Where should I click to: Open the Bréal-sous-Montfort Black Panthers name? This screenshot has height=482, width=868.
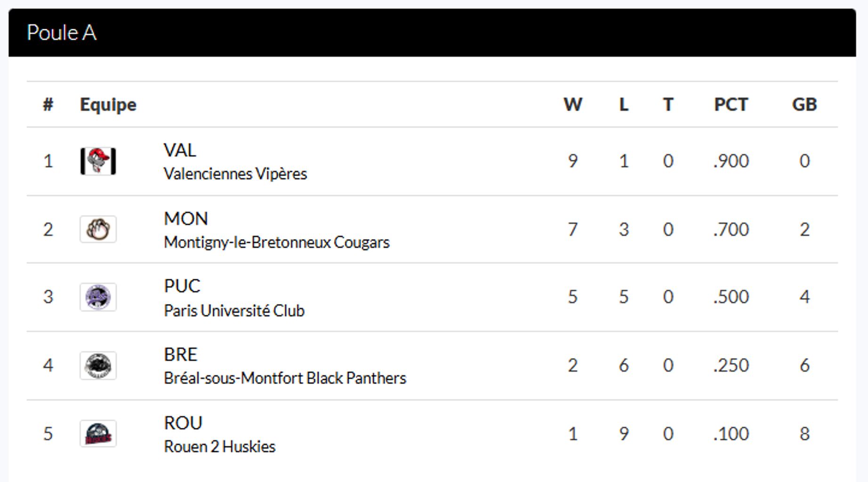click(x=285, y=378)
